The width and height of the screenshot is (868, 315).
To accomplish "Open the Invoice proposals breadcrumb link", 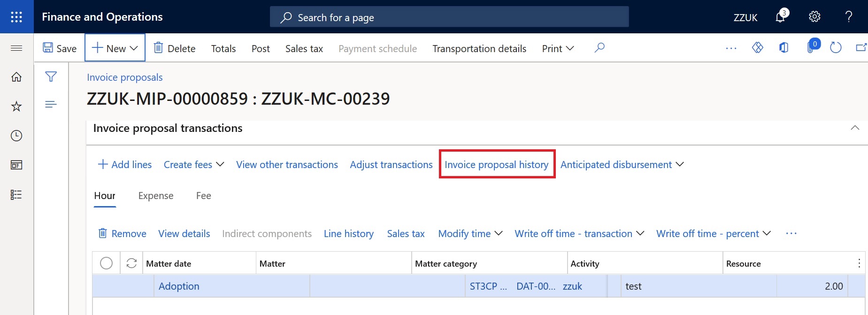I will tap(125, 77).
